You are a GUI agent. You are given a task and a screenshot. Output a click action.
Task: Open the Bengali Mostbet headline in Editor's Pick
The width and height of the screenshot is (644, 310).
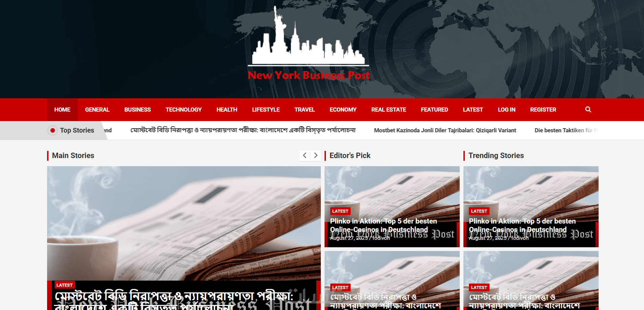tap(386, 301)
